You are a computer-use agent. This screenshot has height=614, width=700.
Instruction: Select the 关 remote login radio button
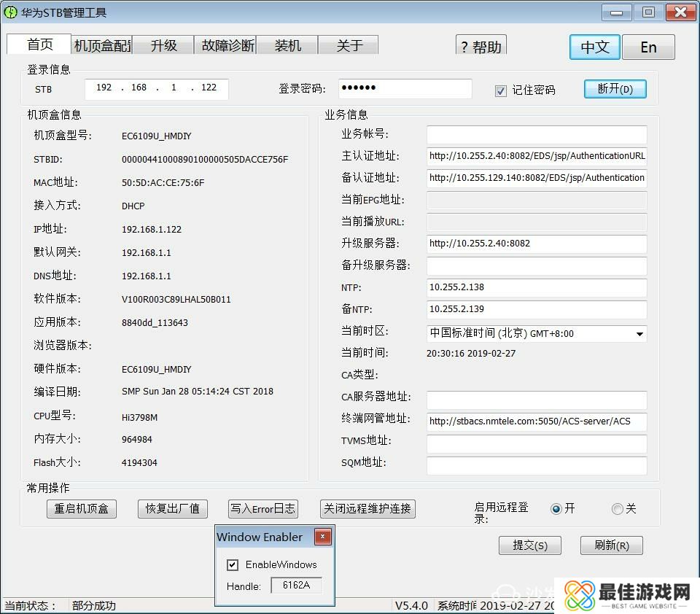pos(618,509)
